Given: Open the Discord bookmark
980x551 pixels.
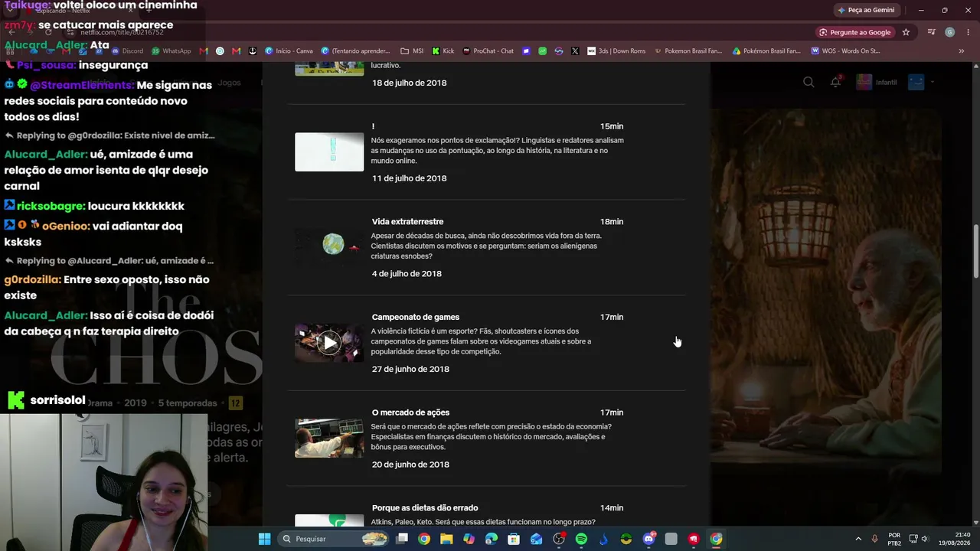Looking at the screenshot, I should pos(127,51).
